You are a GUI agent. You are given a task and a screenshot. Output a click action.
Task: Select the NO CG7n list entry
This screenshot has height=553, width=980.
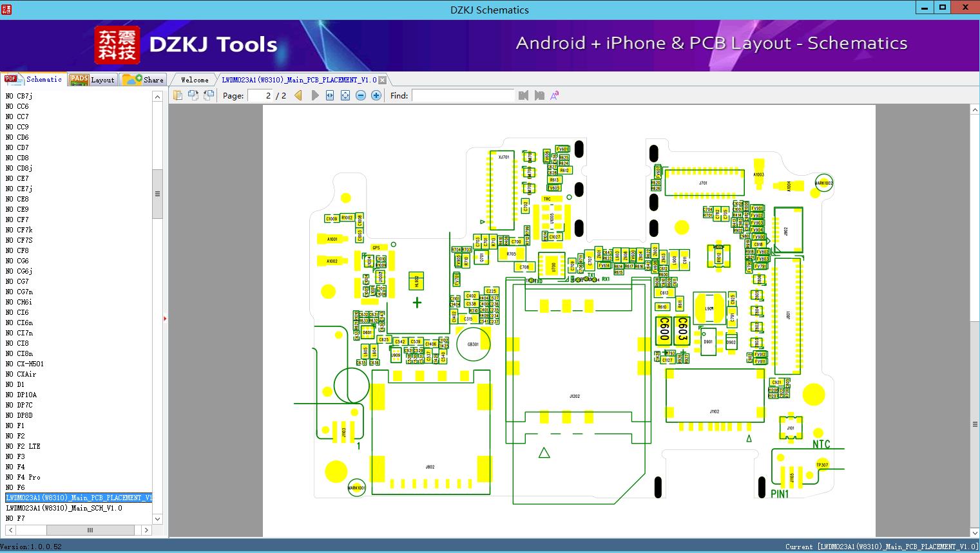pyautogui.click(x=19, y=292)
